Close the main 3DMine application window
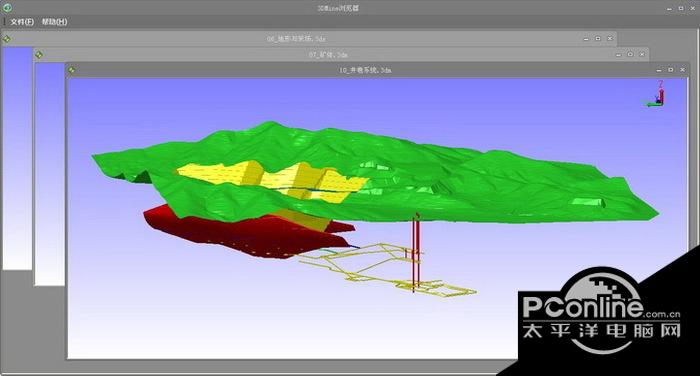Viewport: 700px width, 376px height. pos(692,8)
